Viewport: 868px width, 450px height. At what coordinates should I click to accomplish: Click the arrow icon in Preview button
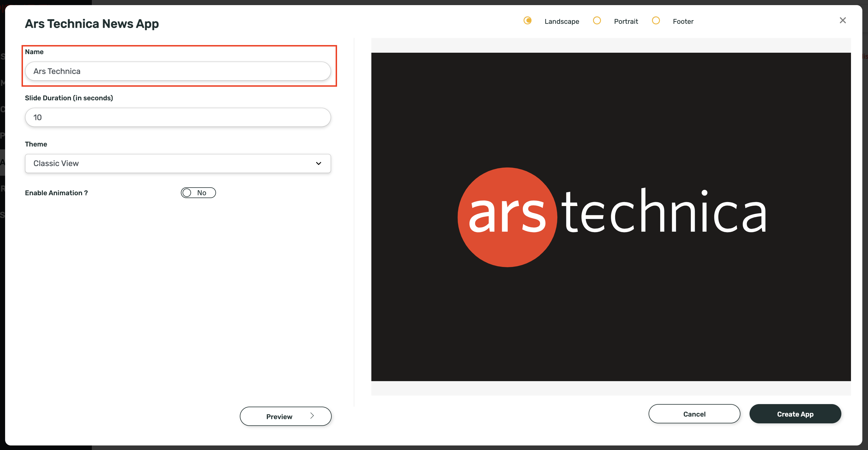(312, 416)
